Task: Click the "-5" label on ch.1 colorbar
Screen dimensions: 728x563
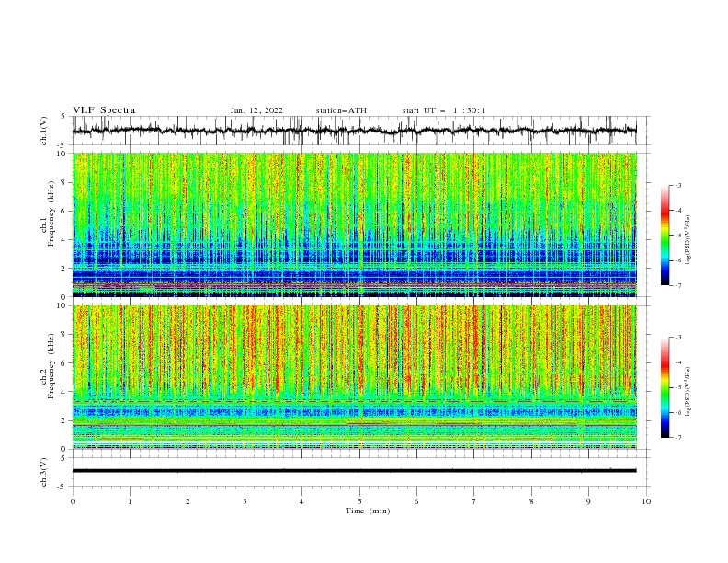Action: point(678,236)
